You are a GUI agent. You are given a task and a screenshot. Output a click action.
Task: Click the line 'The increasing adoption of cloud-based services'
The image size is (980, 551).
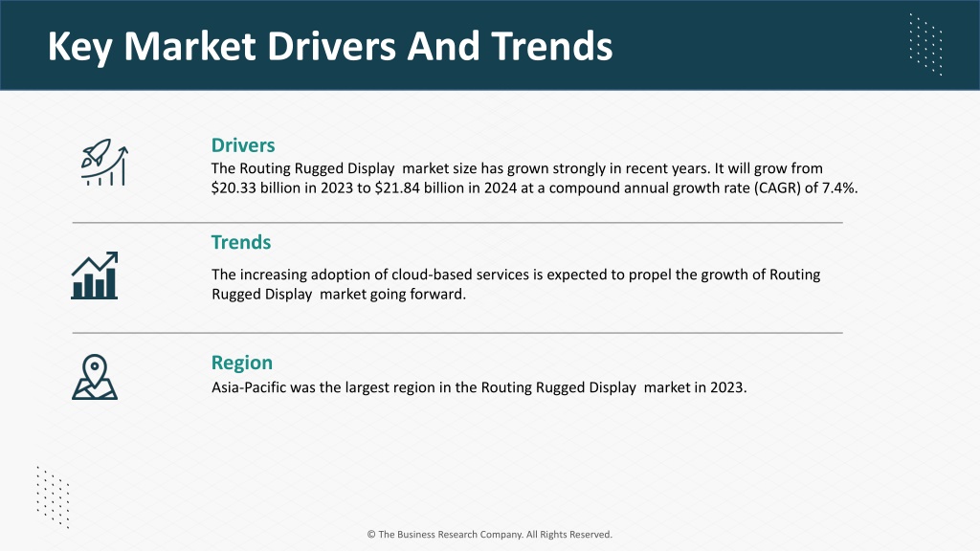pyautogui.click(x=516, y=275)
